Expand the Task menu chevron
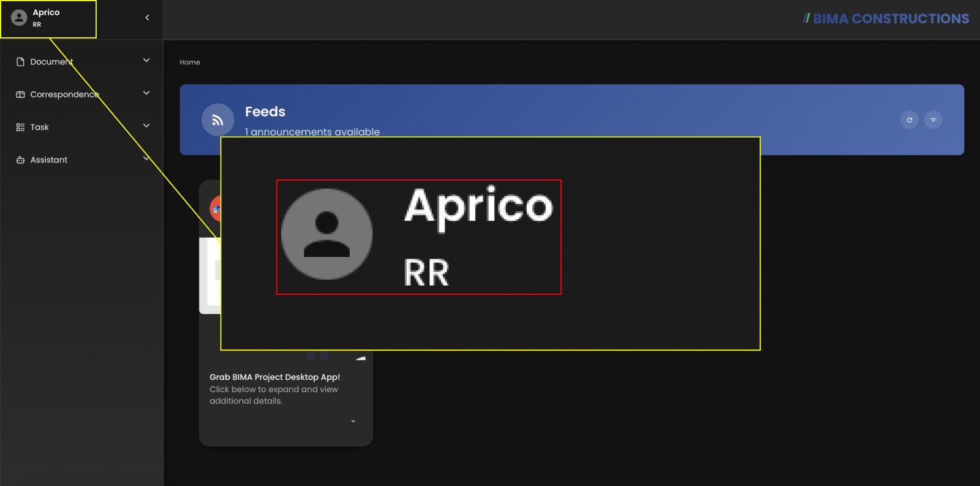Viewport: 980px width, 486px height. click(x=146, y=126)
